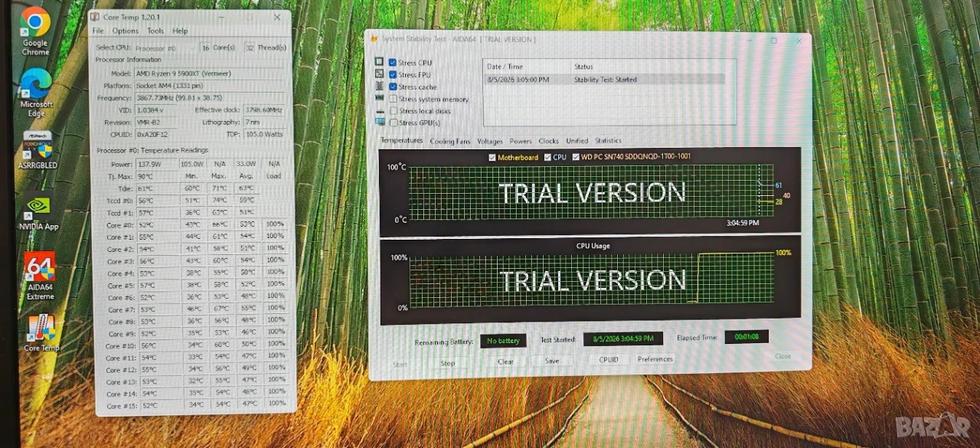The height and width of the screenshot is (448, 980).
Task: Click the CPU Usage graph
Action: tap(590, 281)
